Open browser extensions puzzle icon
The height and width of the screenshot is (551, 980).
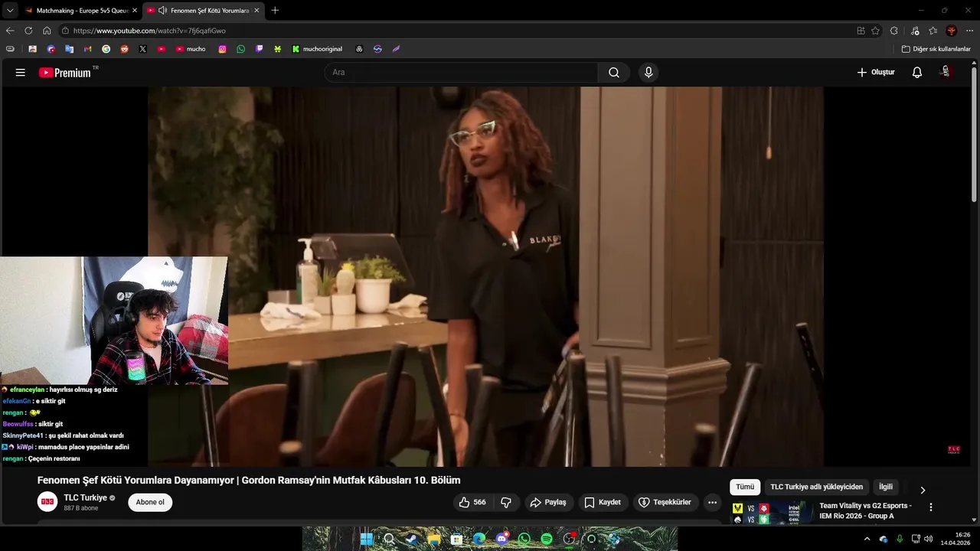pos(893,31)
